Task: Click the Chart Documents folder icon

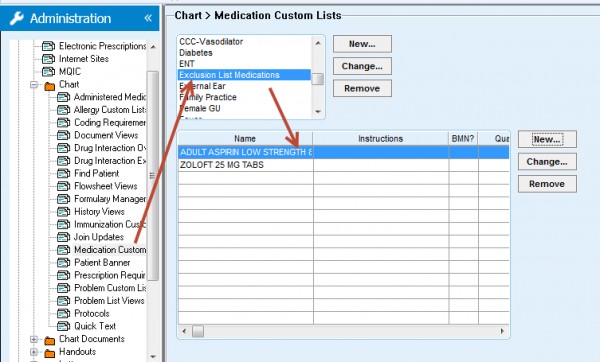Action: [50, 340]
